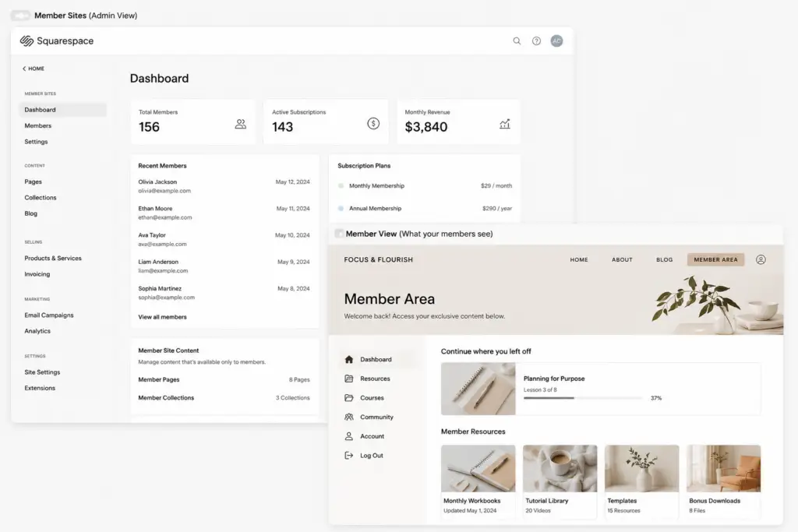The height and width of the screenshot is (532, 798).
Task: Select the Olivia Jackson member row
Action: click(x=224, y=186)
